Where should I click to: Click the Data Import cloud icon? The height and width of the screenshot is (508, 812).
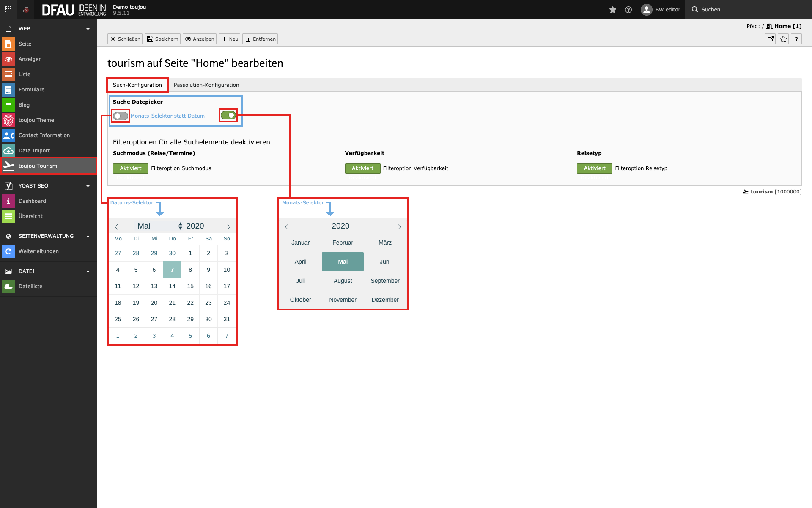(x=8, y=151)
